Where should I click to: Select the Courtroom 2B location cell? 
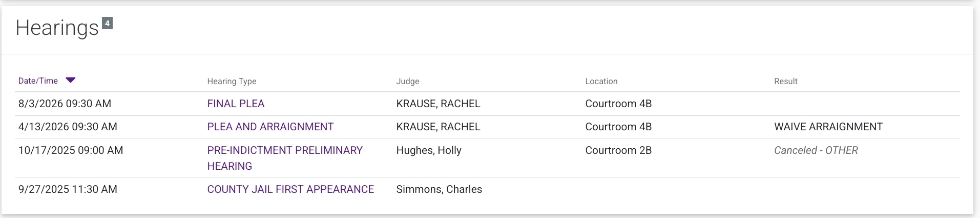click(x=618, y=150)
